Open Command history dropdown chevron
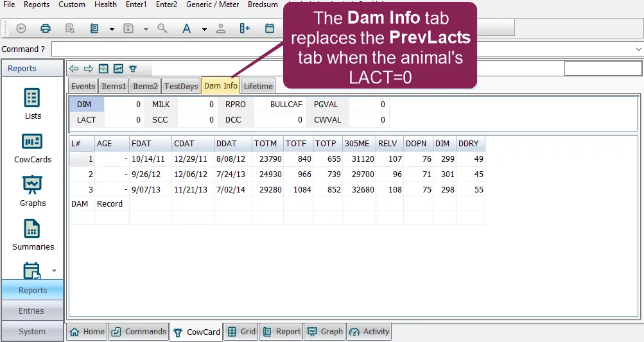This screenshot has height=342, width=644. pyautogui.click(x=638, y=49)
